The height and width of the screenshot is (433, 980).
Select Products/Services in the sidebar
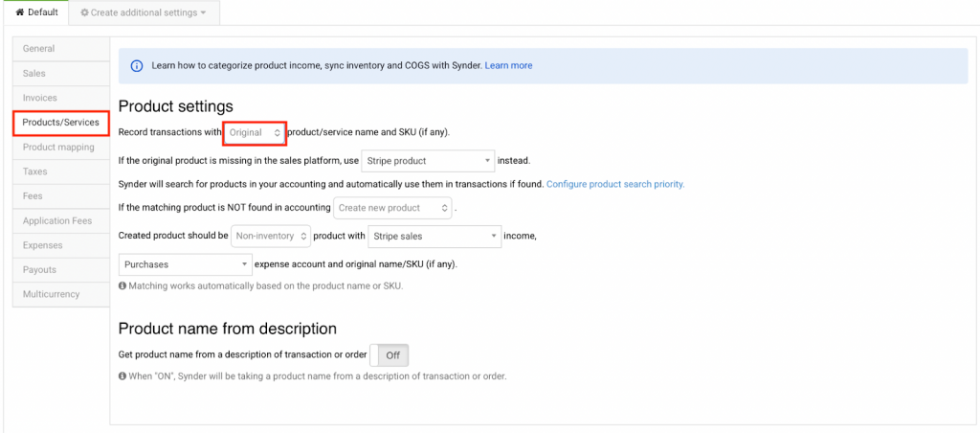click(x=61, y=123)
